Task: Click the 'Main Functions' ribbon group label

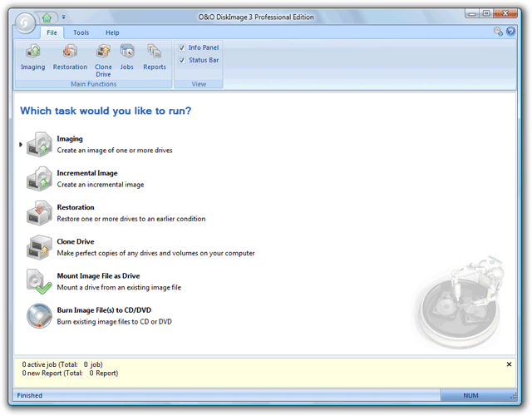Action: point(93,84)
